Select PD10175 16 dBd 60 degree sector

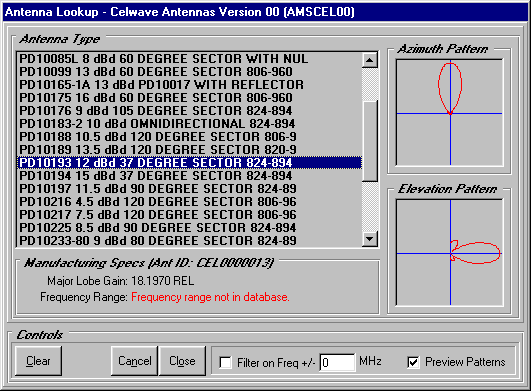click(189, 97)
